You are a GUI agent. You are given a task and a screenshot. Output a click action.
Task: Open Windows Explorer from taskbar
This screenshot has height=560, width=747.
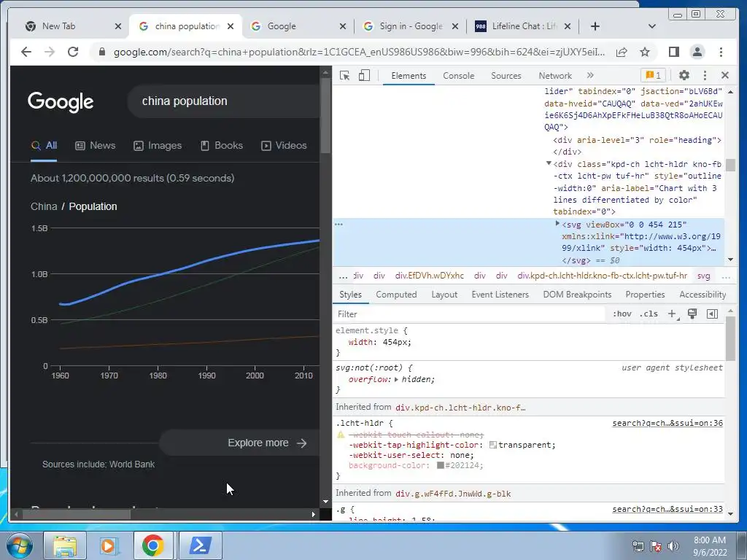pyautogui.click(x=65, y=545)
